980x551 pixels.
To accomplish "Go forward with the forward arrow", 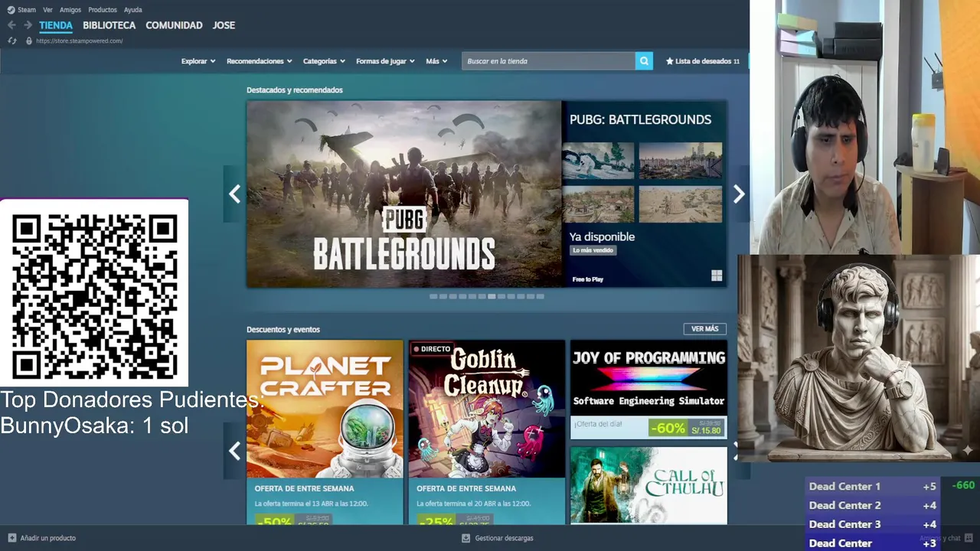I will 28,25.
